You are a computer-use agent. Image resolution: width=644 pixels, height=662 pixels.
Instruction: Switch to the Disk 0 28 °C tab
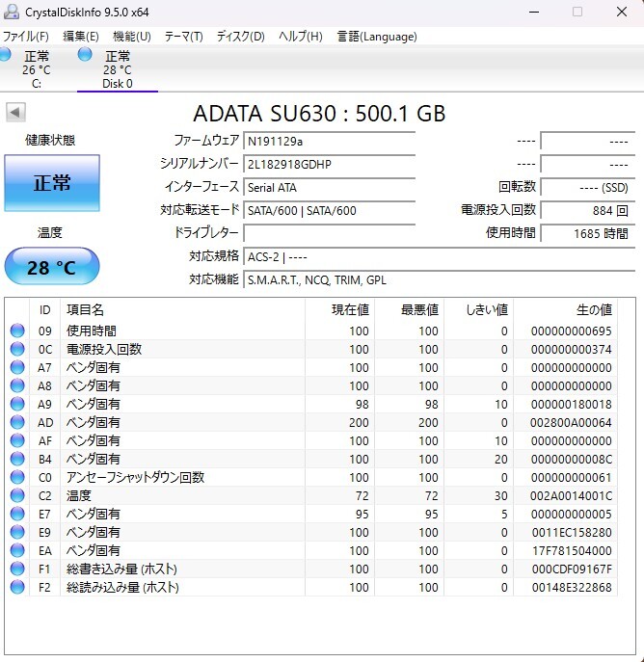coord(118,68)
